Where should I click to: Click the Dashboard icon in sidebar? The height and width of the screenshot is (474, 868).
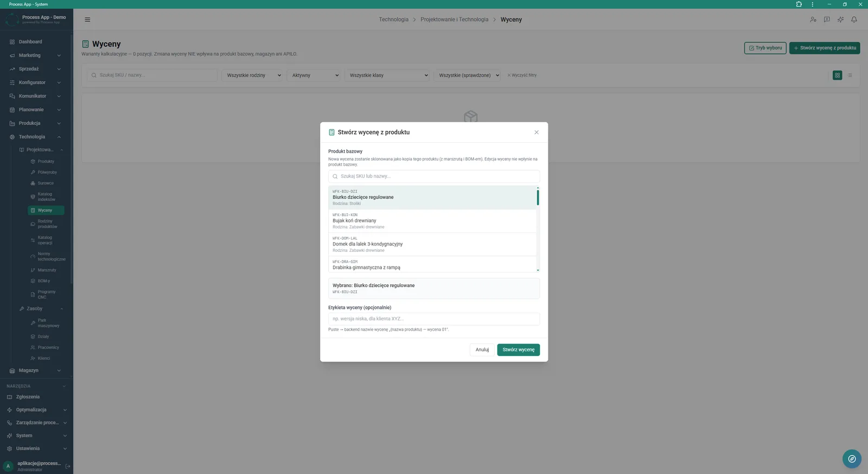pos(12,42)
